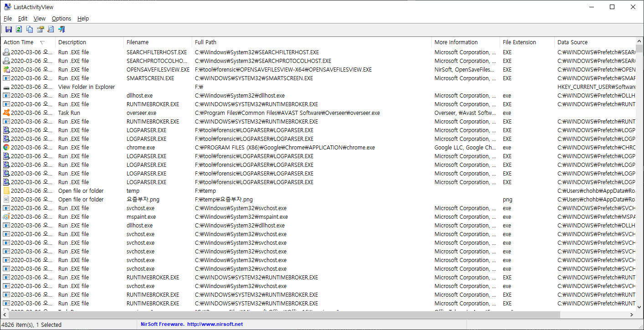Click the horizontal scrollbar left arrow
644x330 pixels.
pos(5,315)
